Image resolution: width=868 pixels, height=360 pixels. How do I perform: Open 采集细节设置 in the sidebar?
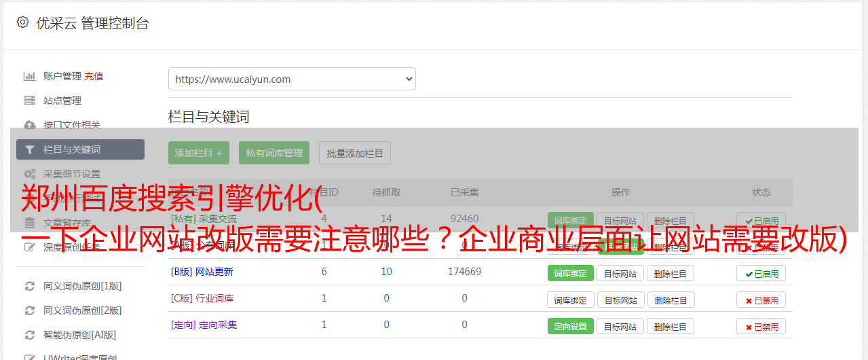pos(72,174)
